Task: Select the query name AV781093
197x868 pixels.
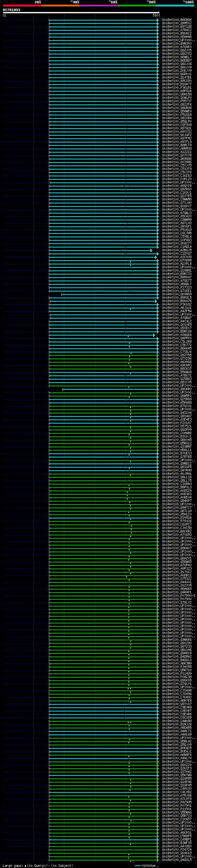Action: pyautogui.click(x=11, y=10)
